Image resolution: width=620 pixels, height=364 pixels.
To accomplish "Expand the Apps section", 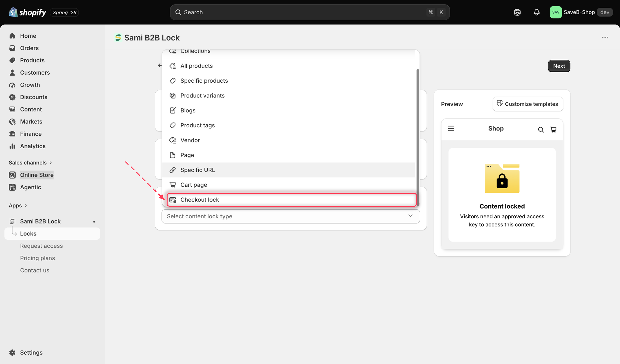I will tap(18, 206).
